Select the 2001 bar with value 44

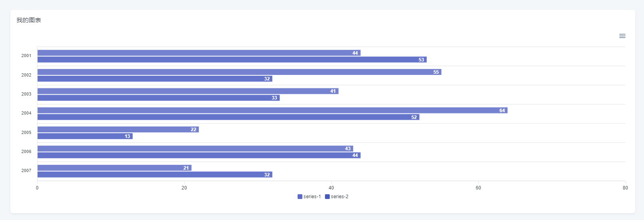coord(198,53)
